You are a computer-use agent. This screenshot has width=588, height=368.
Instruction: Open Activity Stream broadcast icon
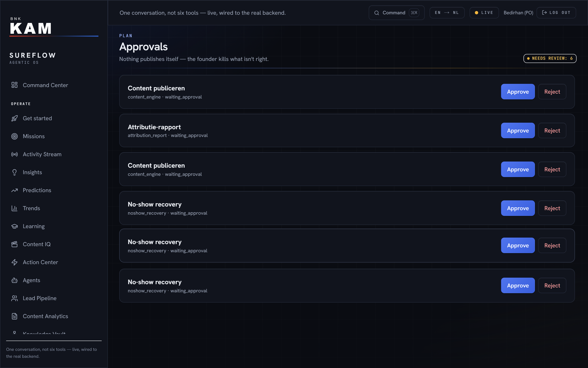click(x=14, y=154)
